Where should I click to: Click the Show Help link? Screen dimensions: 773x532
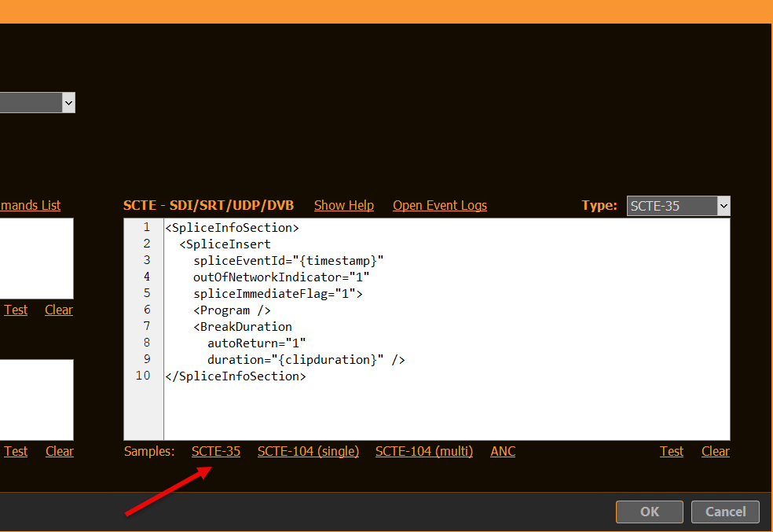tap(343, 205)
